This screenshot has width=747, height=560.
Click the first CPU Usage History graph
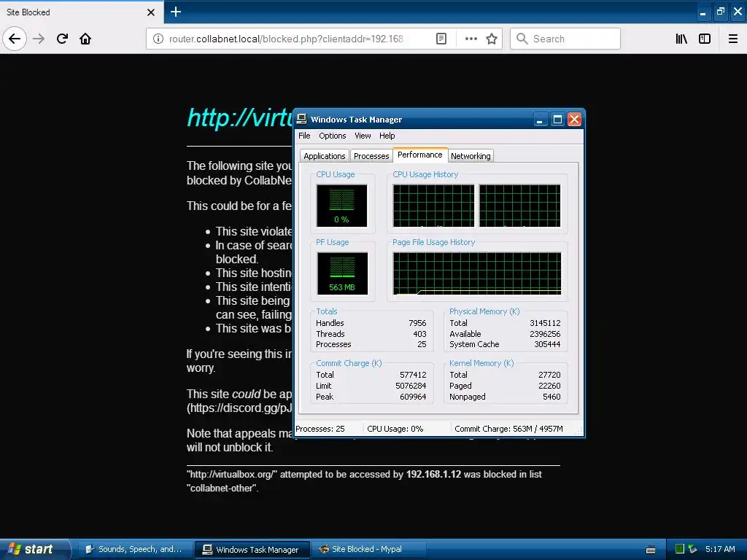coord(433,206)
